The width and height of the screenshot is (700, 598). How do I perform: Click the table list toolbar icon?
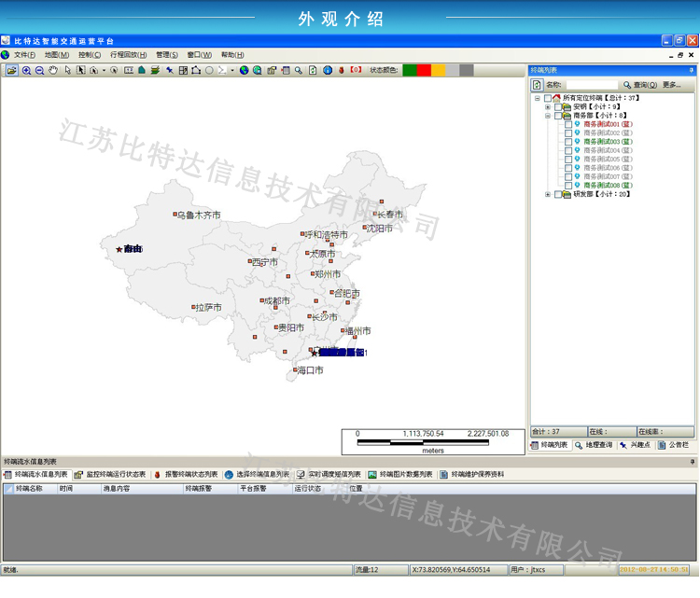pos(286,70)
